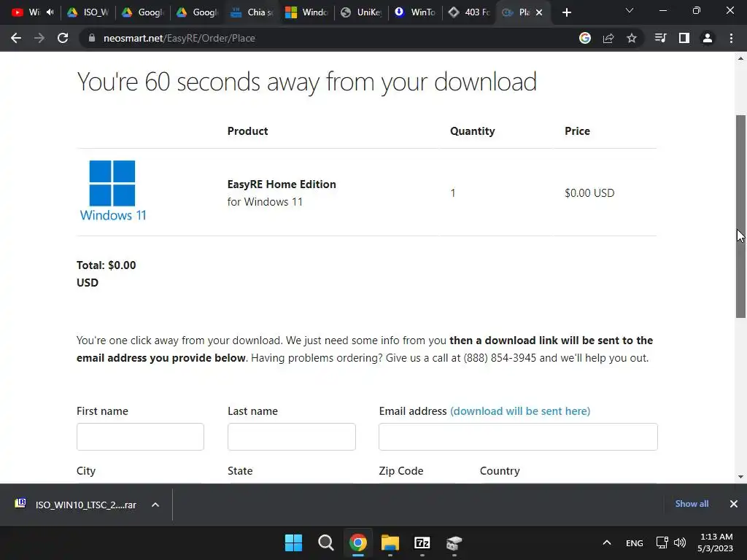Show all downloads
The image size is (747, 560).
692,504
